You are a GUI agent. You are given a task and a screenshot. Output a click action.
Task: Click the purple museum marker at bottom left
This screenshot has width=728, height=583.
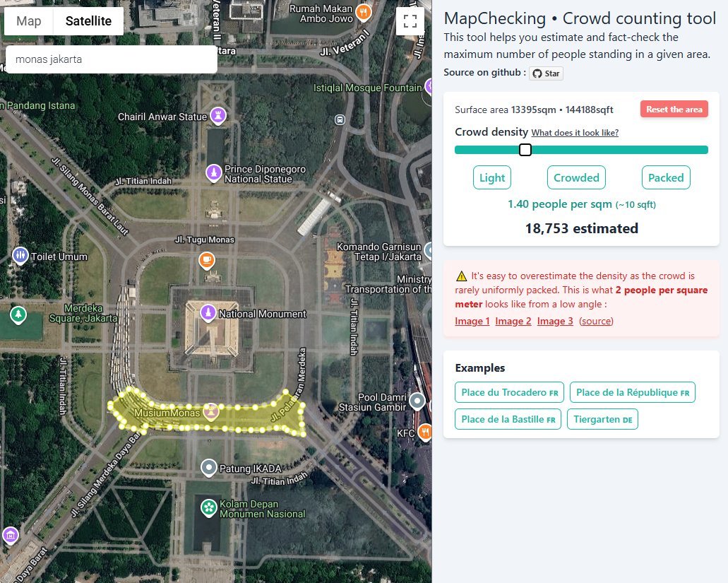coord(10,536)
